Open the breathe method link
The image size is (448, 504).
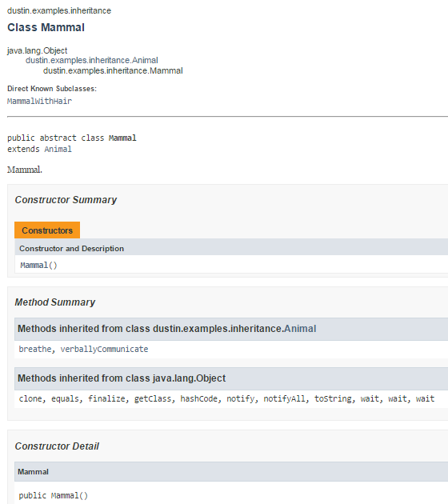(35, 349)
